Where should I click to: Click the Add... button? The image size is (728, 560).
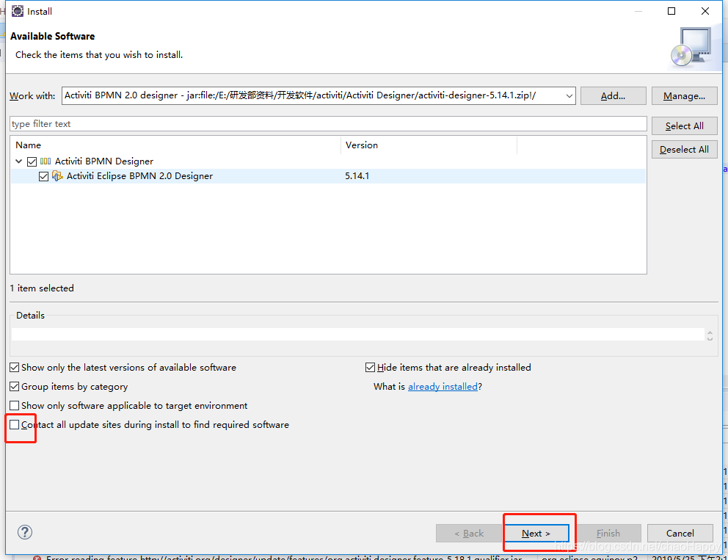613,95
